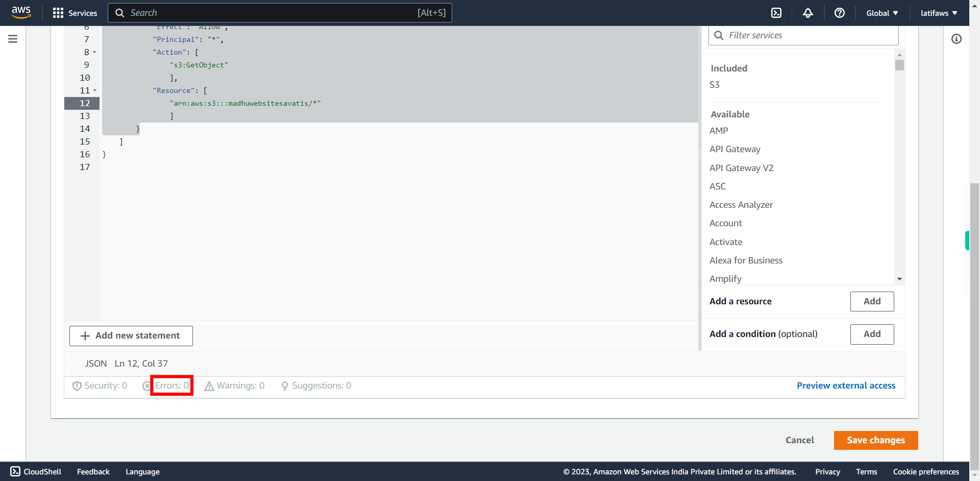Click the top bar Search field
Image resolution: width=980 pixels, height=481 pixels.
click(280, 13)
